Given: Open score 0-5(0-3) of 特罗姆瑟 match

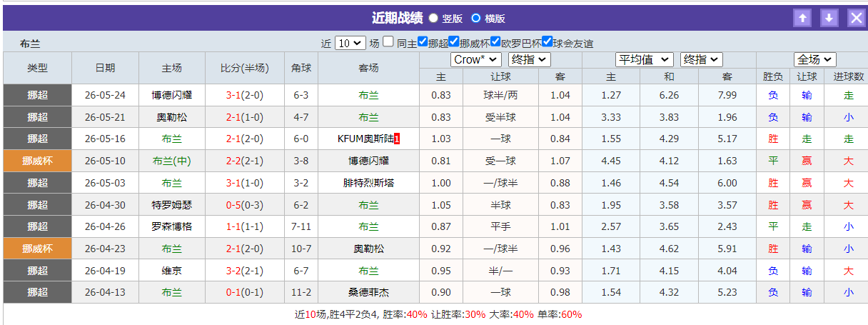Looking at the screenshot, I should [244, 205].
